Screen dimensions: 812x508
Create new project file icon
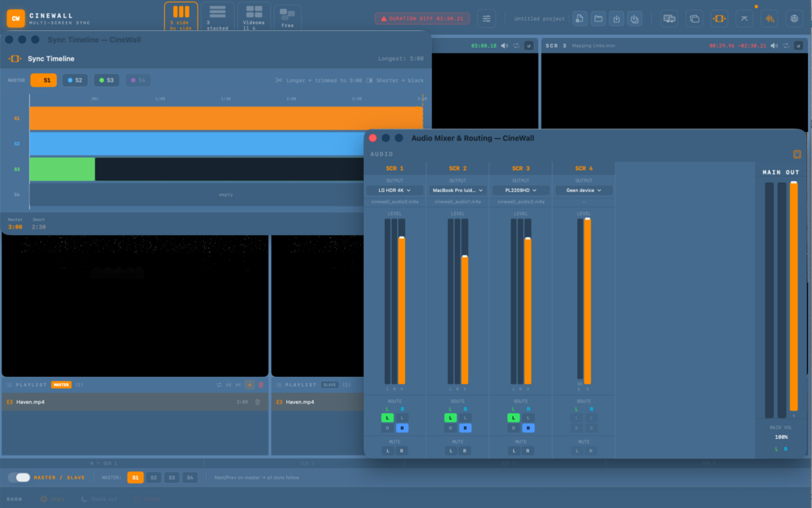(580, 19)
